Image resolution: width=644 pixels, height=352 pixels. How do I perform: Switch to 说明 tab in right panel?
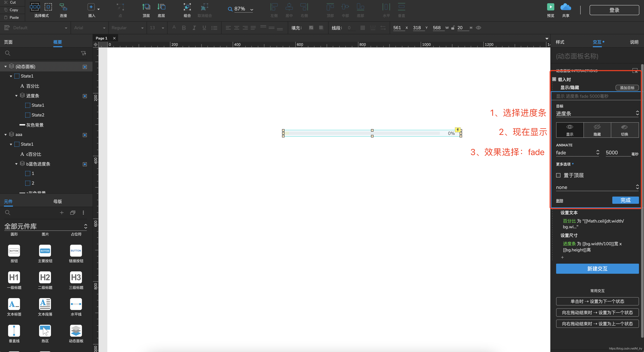pyautogui.click(x=633, y=42)
